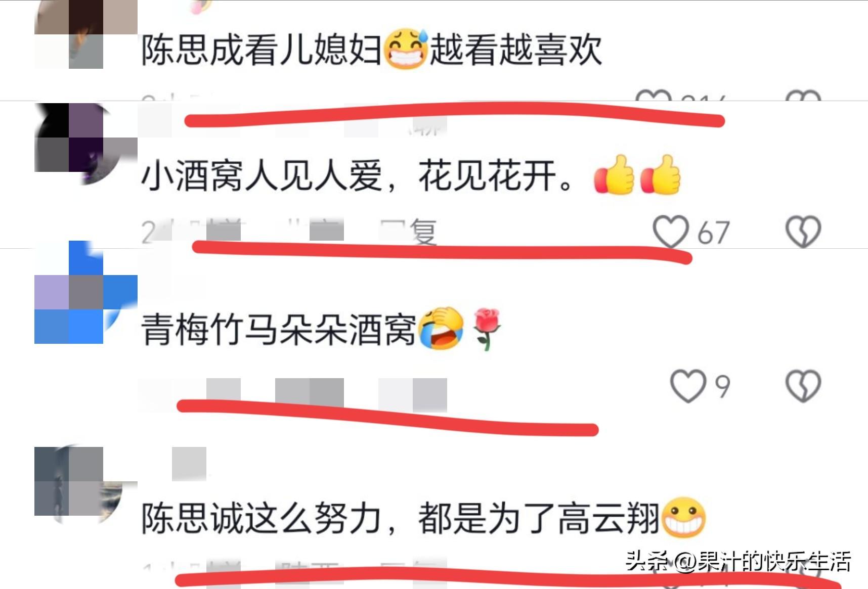Tap comment text 陈思诚这么努力，都是为了高云翔
Image resolution: width=868 pixels, height=589 pixels.
pyautogui.click(x=401, y=518)
